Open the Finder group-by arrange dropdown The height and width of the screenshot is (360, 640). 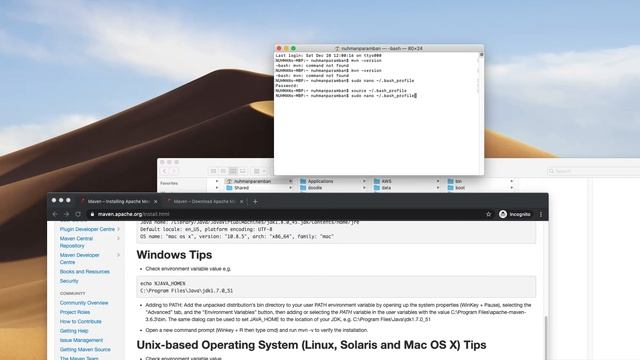[260, 171]
